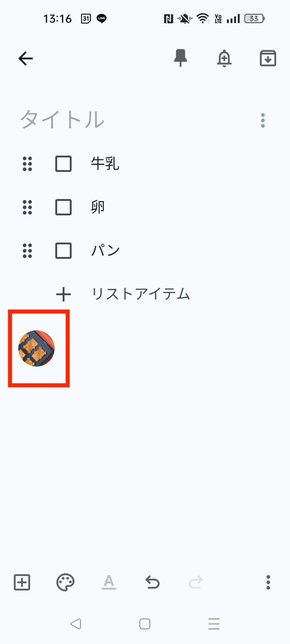This screenshot has width=290, height=644.
Task: Click the greyed-out redo arrow
Action: click(196, 582)
